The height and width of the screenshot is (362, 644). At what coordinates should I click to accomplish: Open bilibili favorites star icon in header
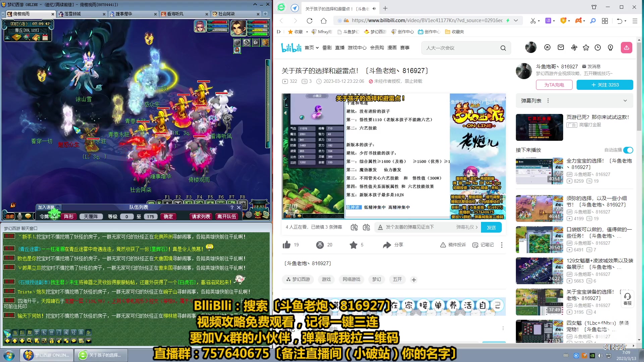(586, 48)
